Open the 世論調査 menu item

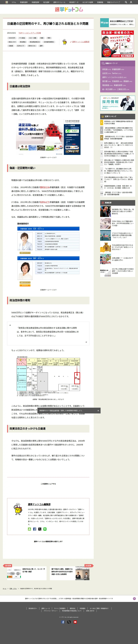(x=100, y=2)
